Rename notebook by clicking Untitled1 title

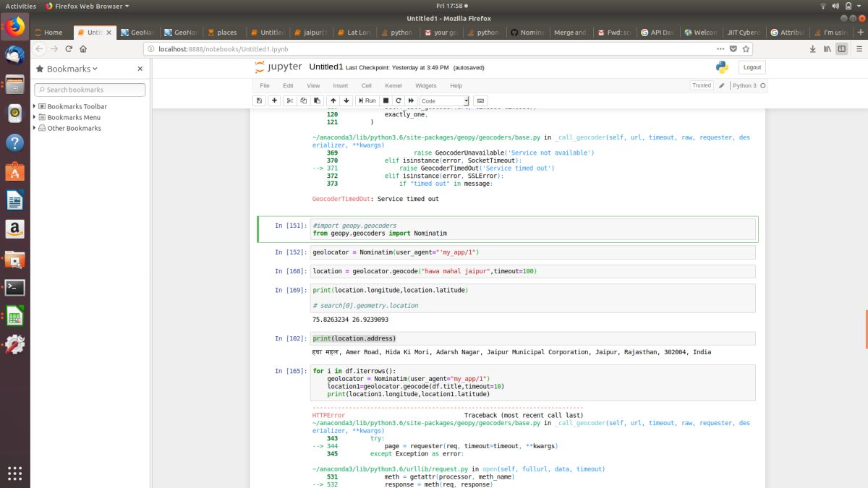tap(326, 67)
